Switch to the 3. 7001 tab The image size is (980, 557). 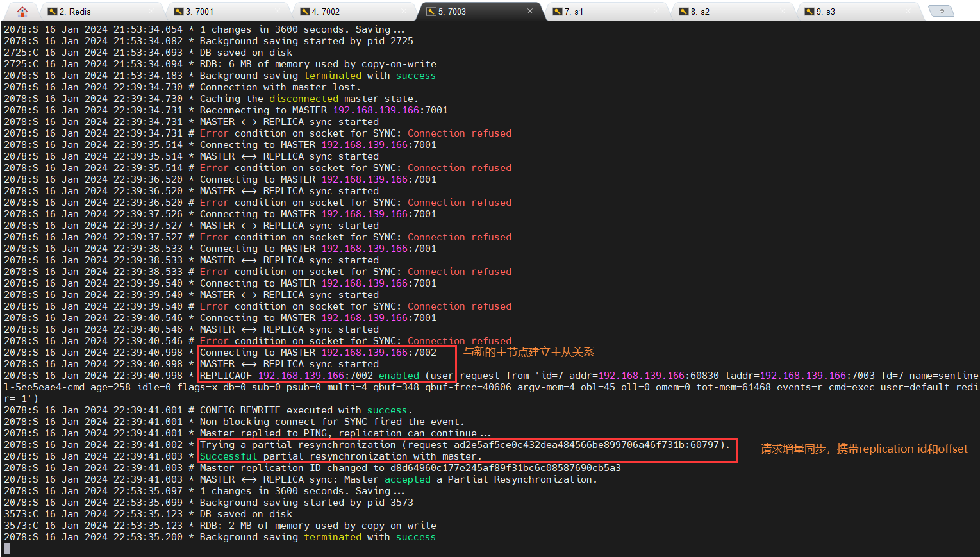[228, 12]
